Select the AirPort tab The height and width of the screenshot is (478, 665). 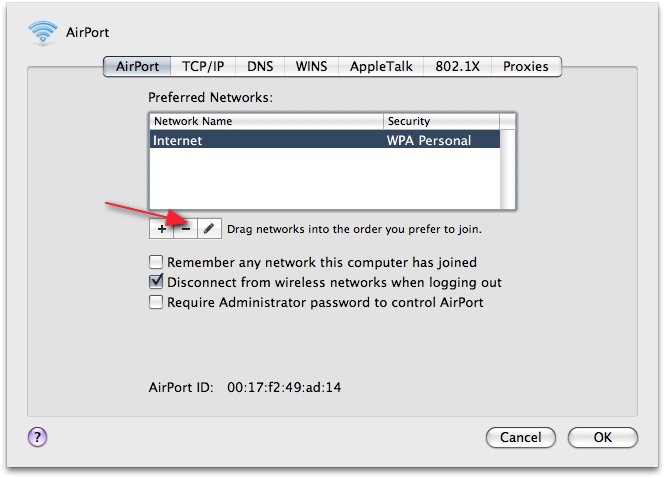[138, 67]
